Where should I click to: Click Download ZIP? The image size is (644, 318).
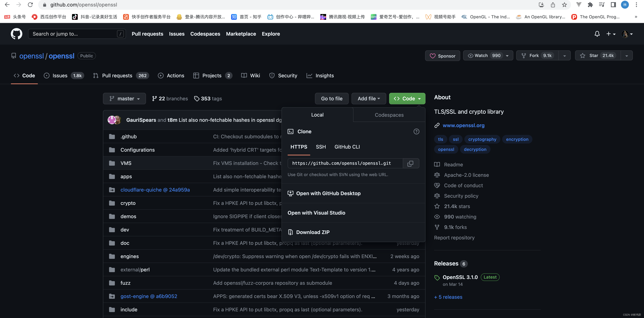tap(353, 232)
